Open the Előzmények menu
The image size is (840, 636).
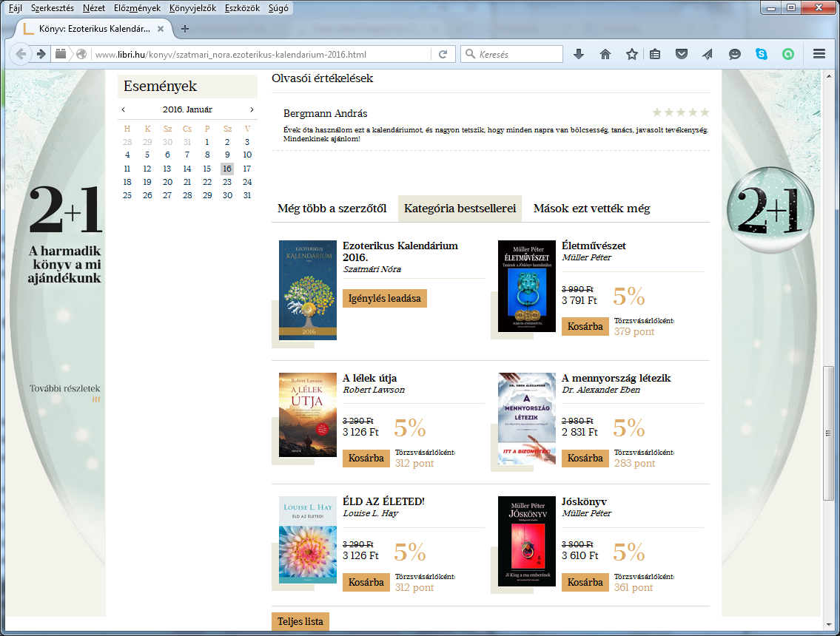[137, 8]
